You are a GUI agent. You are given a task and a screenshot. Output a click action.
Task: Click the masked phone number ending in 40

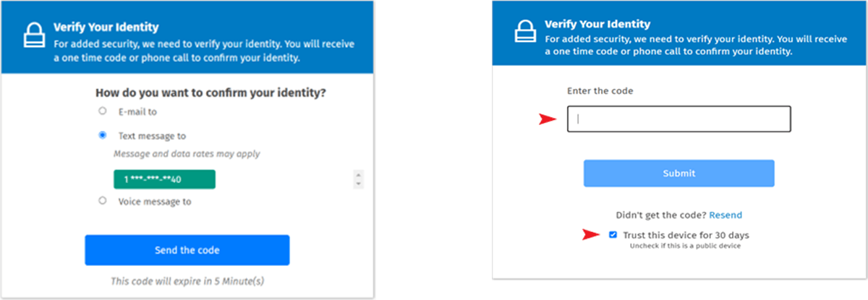[x=164, y=179]
